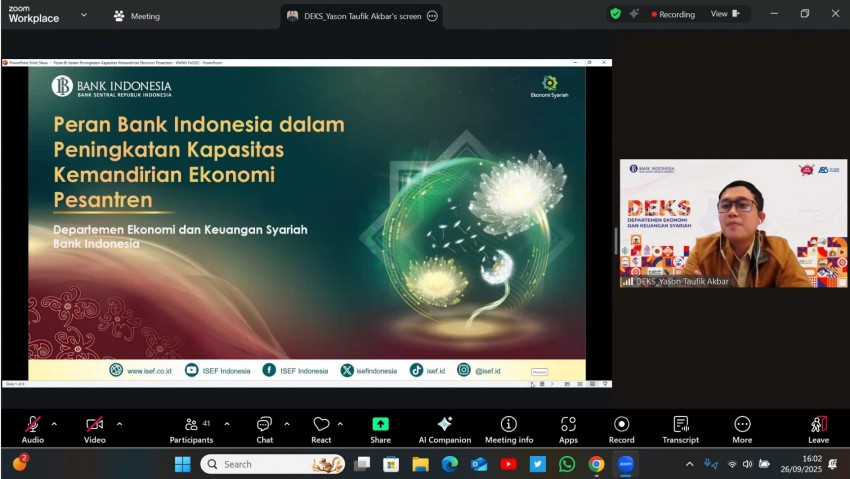Show Meeting info
This screenshot has height=479, width=850.
509,430
